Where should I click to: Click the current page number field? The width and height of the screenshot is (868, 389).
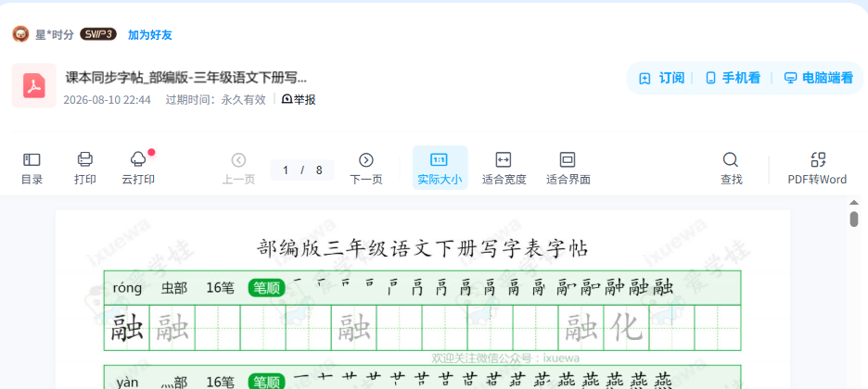coord(286,170)
